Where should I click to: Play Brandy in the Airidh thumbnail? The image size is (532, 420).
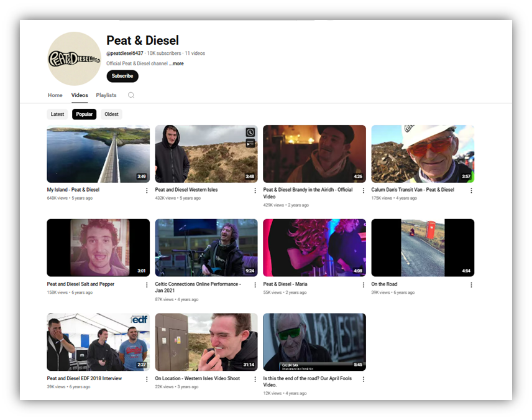click(x=314, y=154)
